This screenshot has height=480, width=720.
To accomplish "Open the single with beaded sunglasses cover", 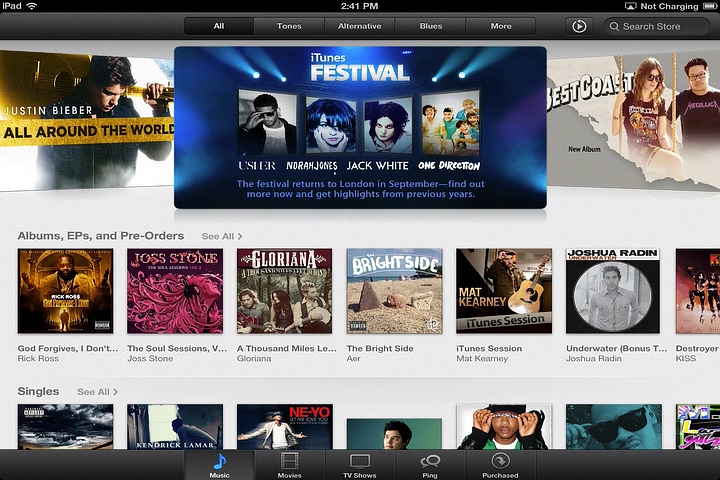I will click(504, 427).
